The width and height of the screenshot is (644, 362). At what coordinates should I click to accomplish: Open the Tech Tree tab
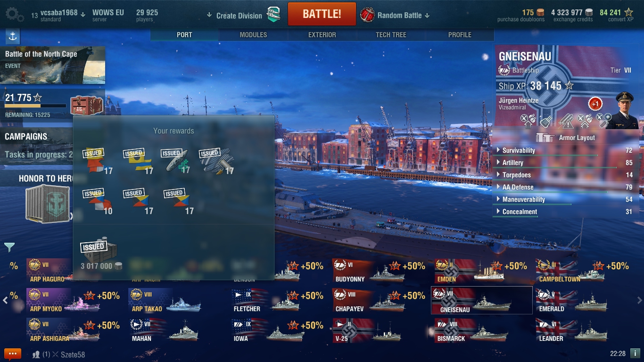[391, 35]
